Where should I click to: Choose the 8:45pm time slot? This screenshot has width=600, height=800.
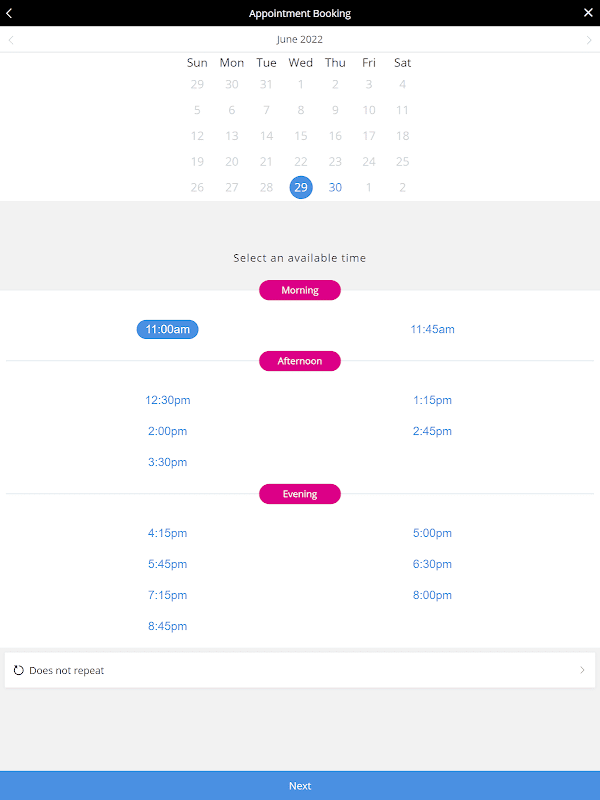tap(167, 626)
